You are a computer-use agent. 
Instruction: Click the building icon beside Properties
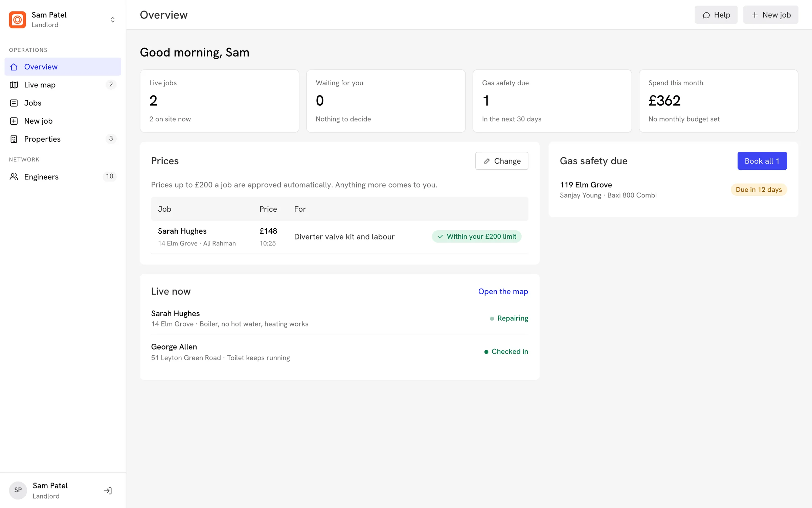(14, 139)
